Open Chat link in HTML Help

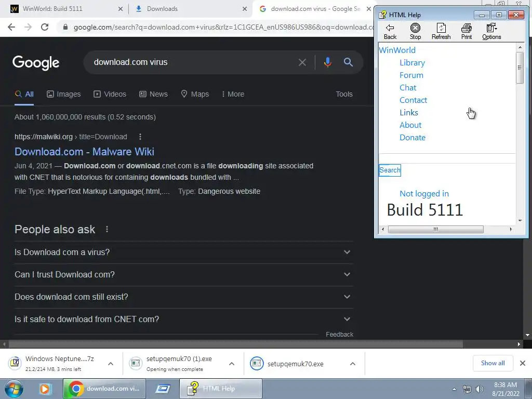pyautogui.click(x=408, y=88)
